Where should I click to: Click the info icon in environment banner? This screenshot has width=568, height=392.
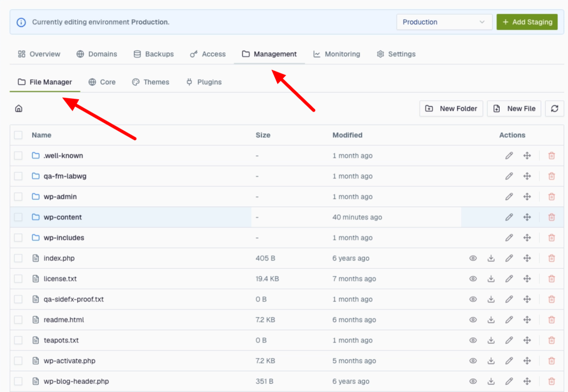click(22, 22)
